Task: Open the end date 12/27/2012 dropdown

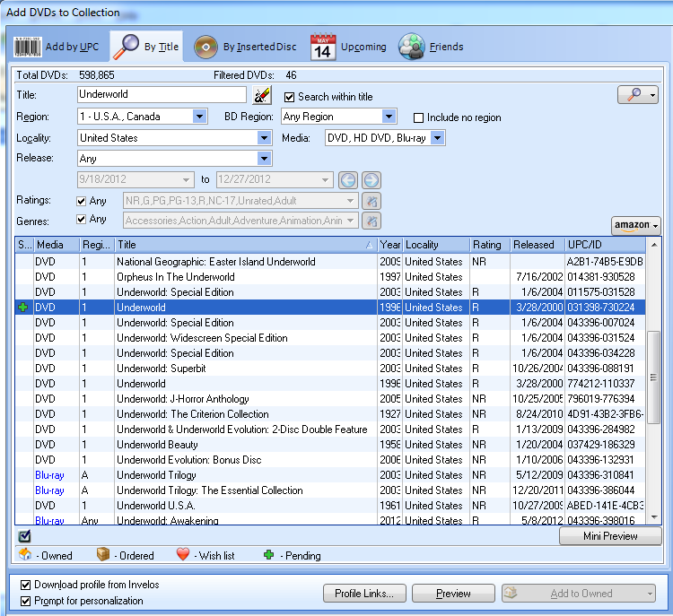Action: 326,179
